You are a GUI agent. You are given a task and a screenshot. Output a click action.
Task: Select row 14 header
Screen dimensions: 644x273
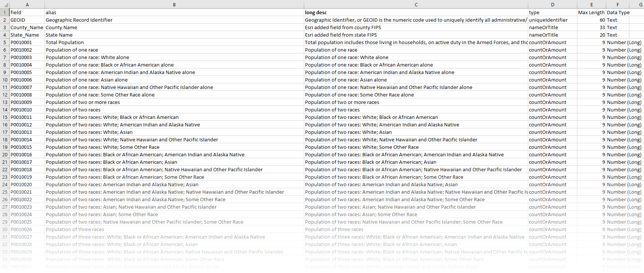click(x=5, y=110)
